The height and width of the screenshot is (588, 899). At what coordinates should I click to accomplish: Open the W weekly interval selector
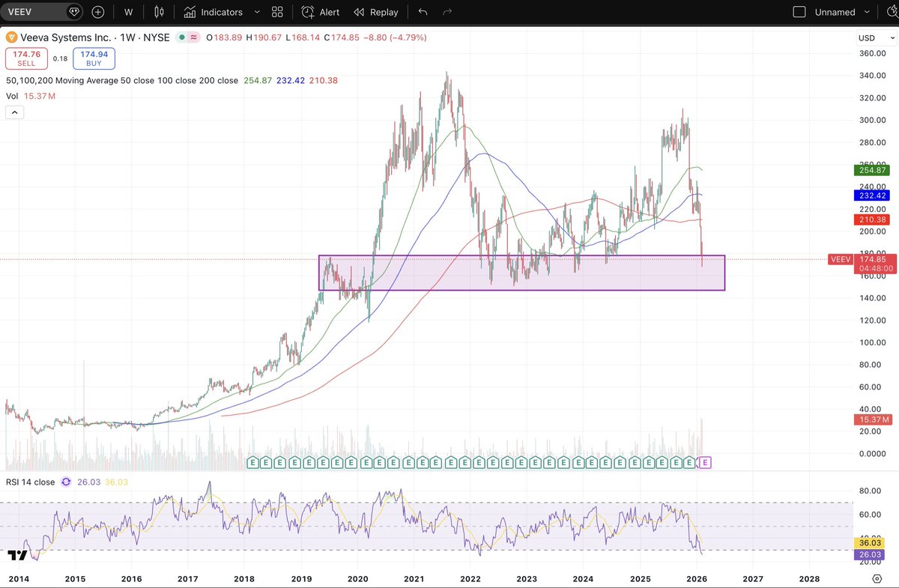[x=129, y=12]
